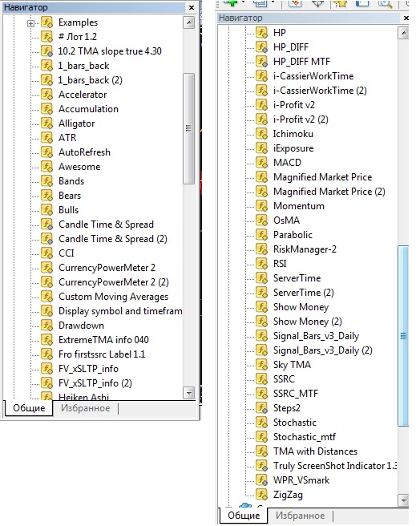
Task: Switch to Избранное tab in right navigator
Action: click(300, 516)
